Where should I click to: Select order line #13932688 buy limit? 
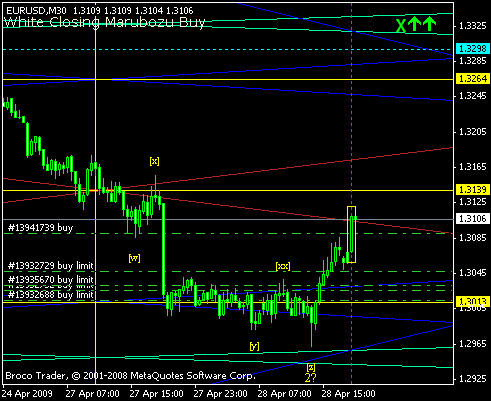51,295
